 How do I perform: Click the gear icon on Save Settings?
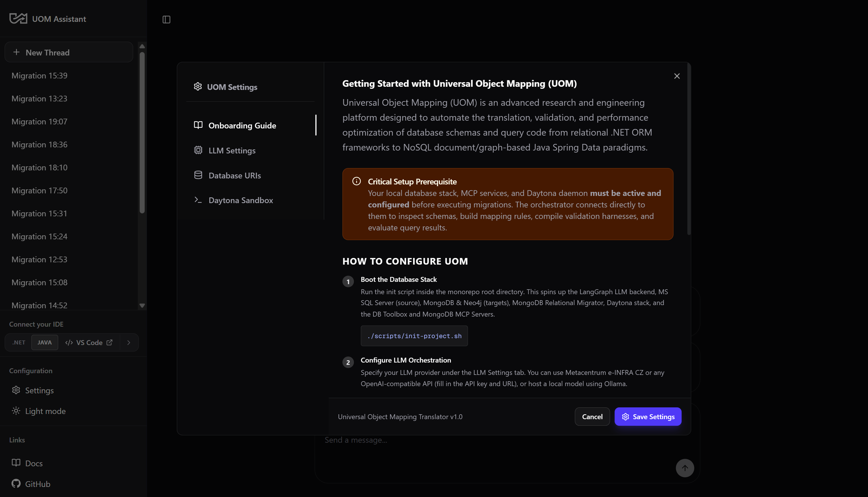[625, 417]
